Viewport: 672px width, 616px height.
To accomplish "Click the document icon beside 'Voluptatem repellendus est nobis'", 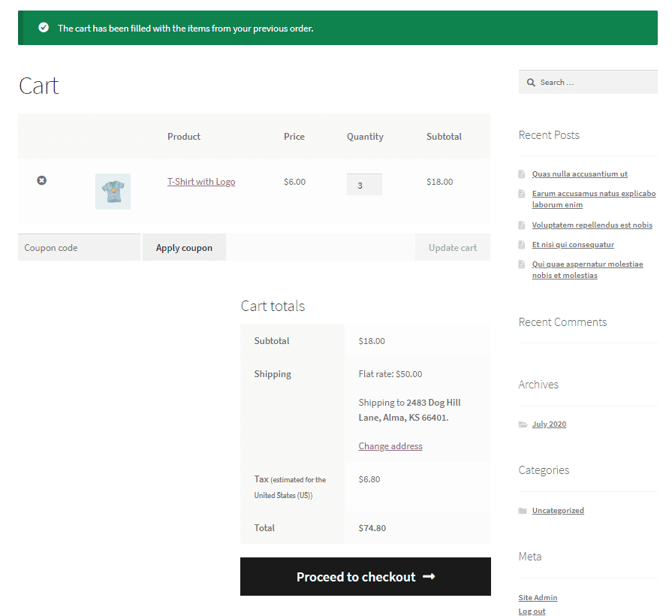I will [522, 225].
